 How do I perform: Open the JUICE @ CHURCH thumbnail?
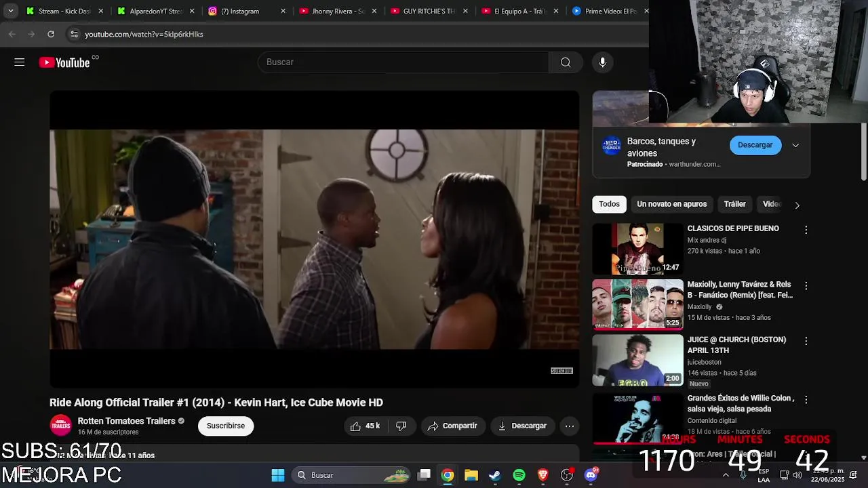[x=637, y=360]
